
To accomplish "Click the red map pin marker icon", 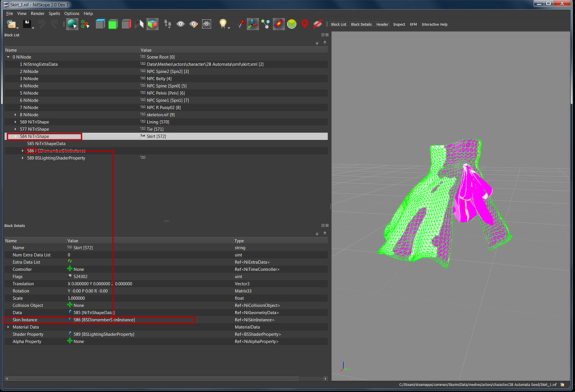I will (305, 24).
